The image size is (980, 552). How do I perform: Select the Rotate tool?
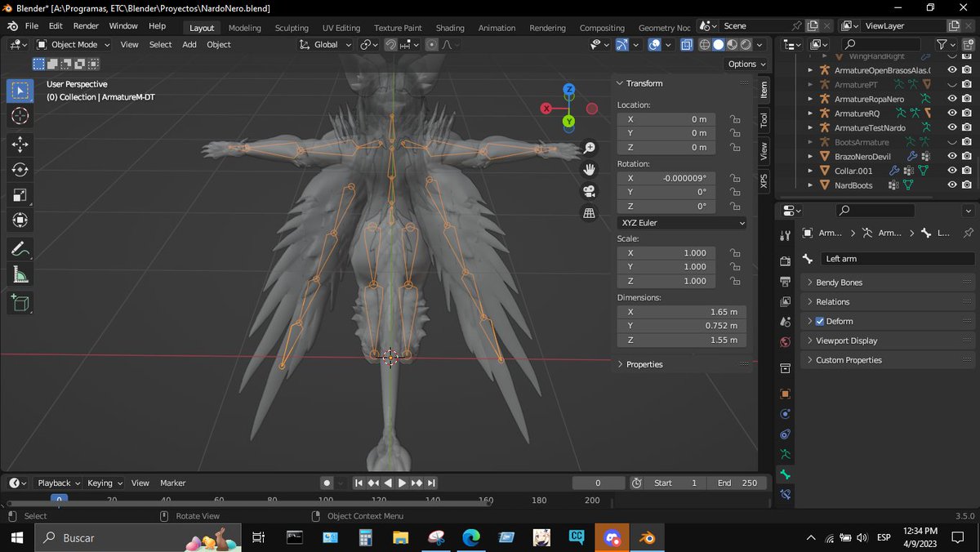coord(20,170)
